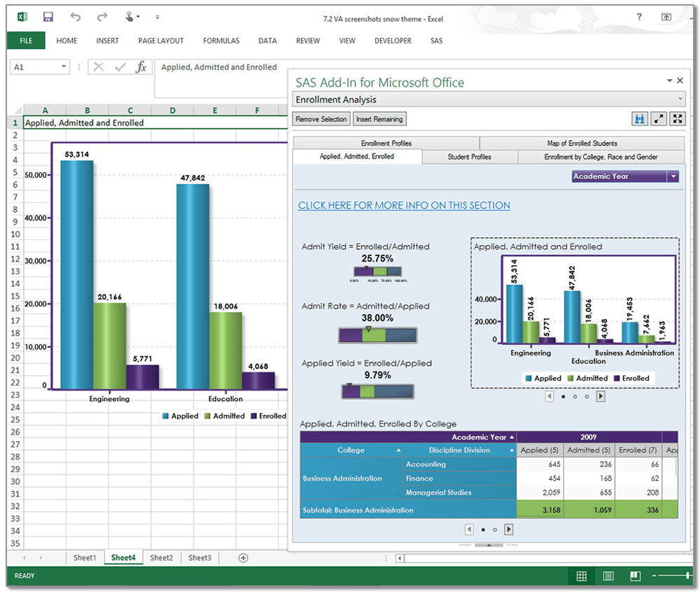This screenshot has height=592, width=700.
Task: Click the diagonal expand arrow icon in SAS panel
Action: click(x=659, y=119)
